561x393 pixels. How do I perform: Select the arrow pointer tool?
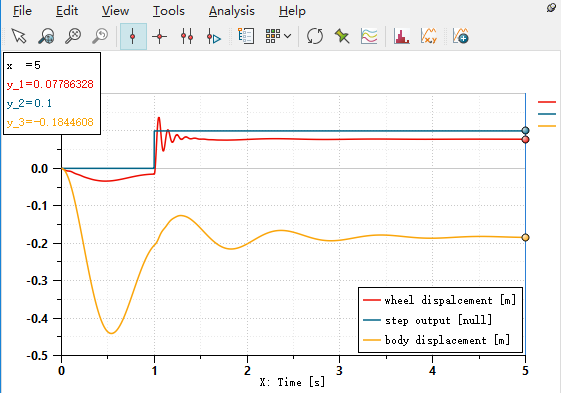(x=19, y=36)
